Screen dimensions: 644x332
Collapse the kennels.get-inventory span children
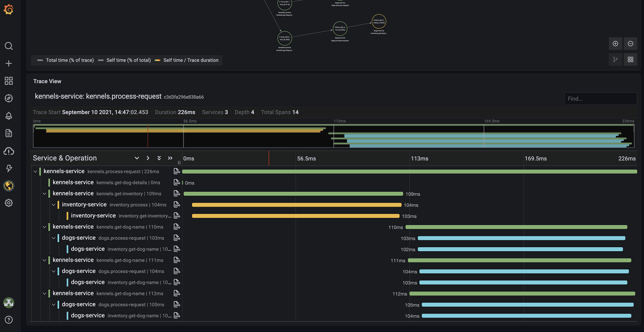click(44, 194)
